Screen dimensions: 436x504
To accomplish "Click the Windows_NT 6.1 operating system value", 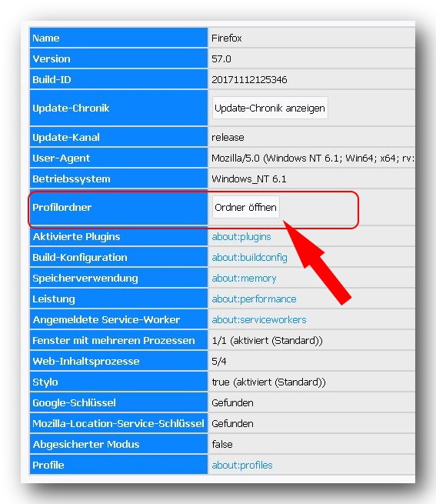I will point(249,179).
